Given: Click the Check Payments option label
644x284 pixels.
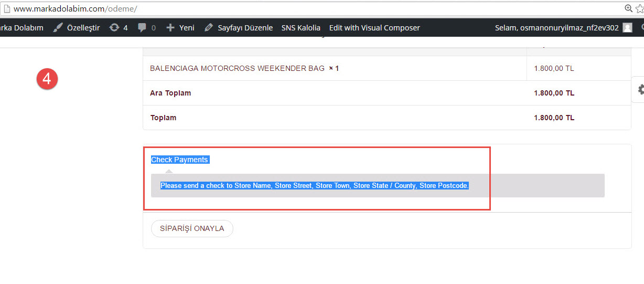Looking at the screenshot, I should [179, 160].
